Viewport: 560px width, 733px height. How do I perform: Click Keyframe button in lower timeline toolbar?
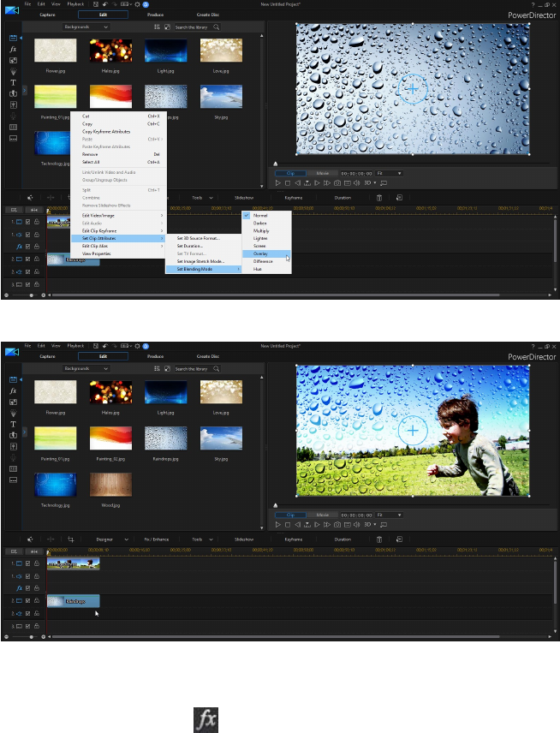[294, 539]
